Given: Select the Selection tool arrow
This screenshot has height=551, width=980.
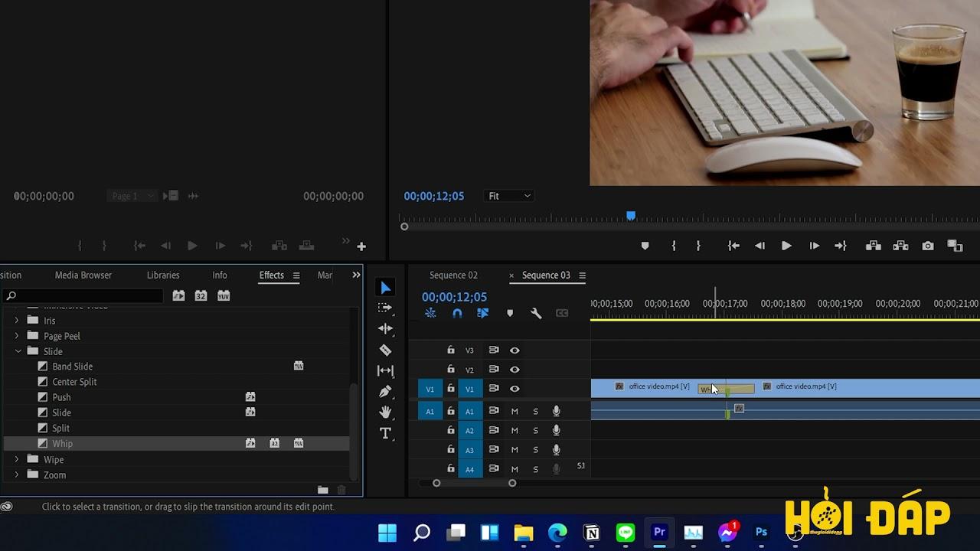Looking at the screenshot, I should coord(385,288).
